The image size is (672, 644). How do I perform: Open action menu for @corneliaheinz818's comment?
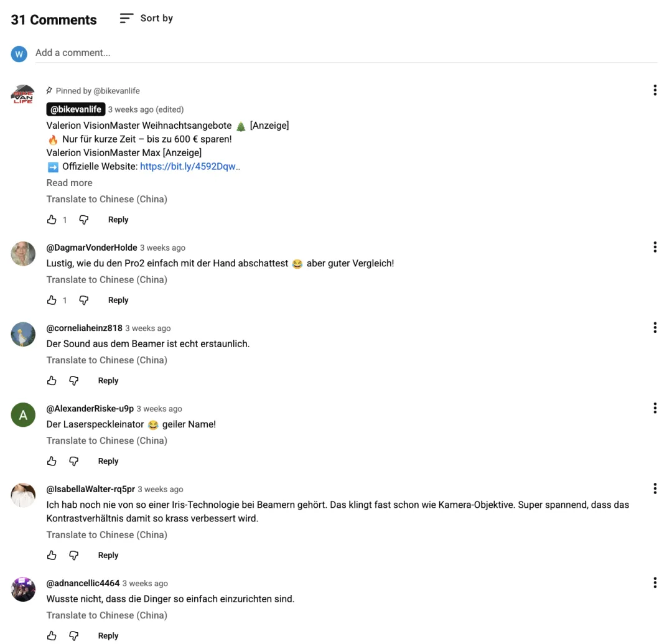pyautogui.click(x=655, y=327)
